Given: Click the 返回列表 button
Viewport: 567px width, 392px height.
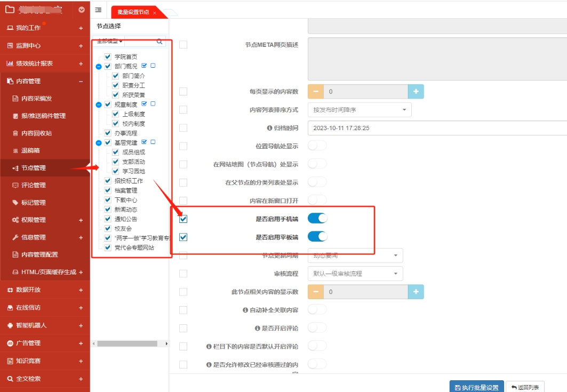Looking at the screenshot, I should pyautogui.click(x=525, y=387).
